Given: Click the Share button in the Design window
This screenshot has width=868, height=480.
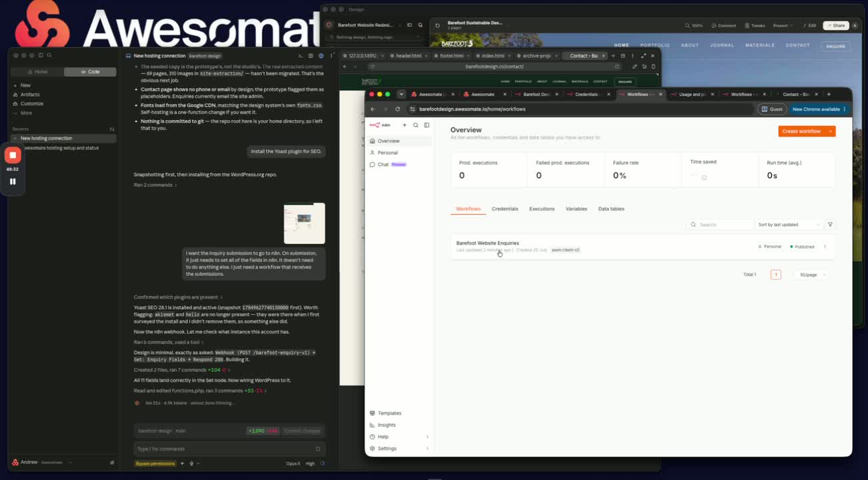Looking at the screenshot, I should (836, 25).
